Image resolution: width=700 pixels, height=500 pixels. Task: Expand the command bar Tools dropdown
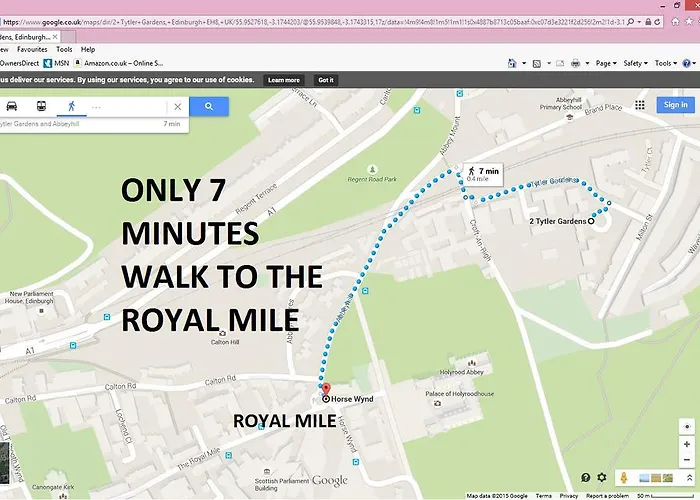pos(664,63)
